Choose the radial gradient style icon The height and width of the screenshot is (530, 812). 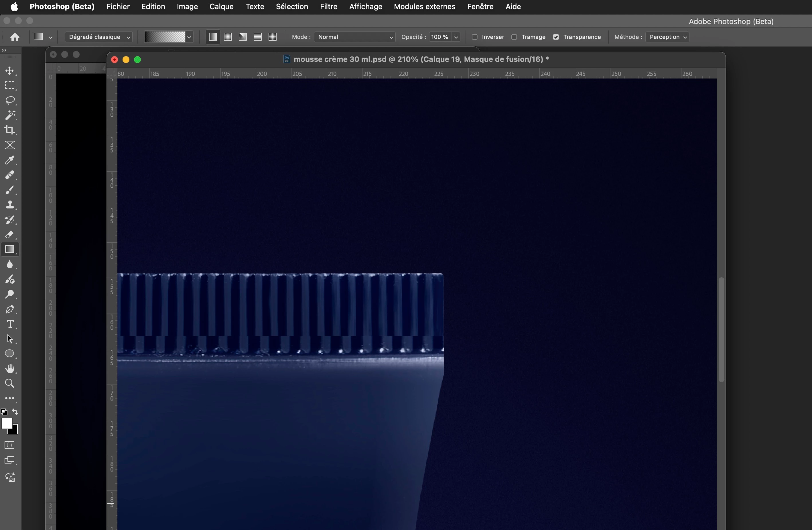click(x=228, y=37)
